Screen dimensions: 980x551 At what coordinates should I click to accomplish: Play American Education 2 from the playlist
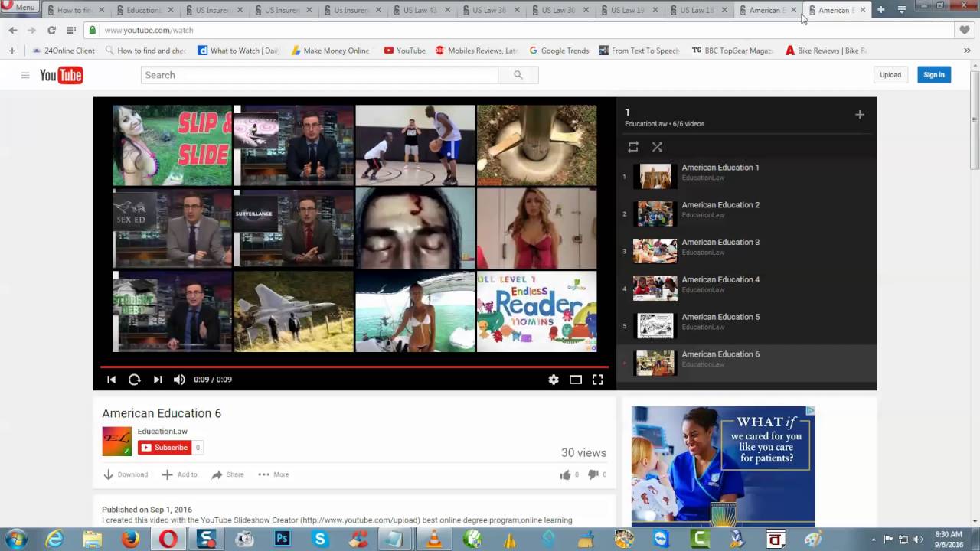pos(746,214)
